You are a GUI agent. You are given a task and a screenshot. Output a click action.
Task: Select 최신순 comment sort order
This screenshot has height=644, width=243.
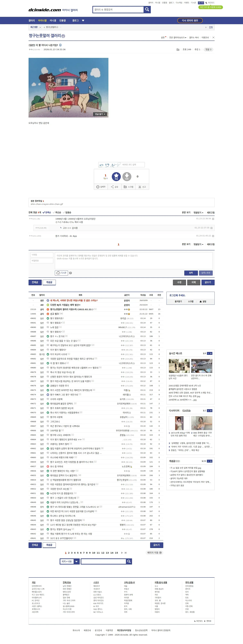(x=57, y=213)
